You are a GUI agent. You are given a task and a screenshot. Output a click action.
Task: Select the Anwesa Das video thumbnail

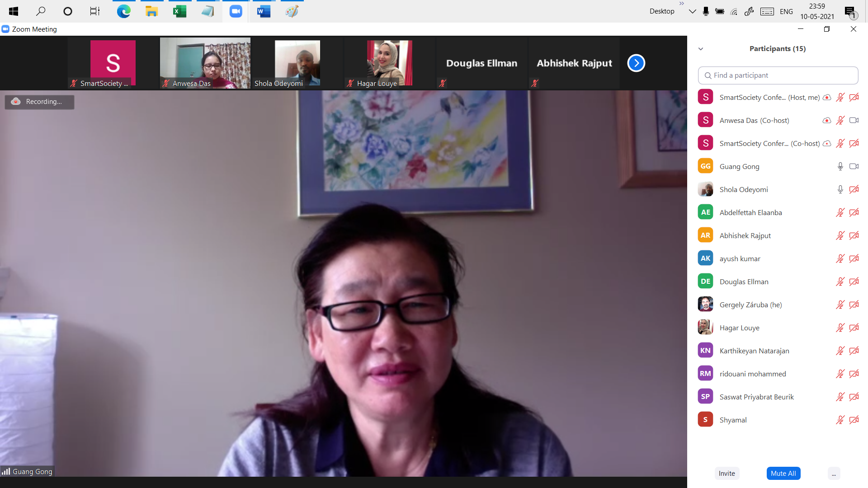point(205,63)
